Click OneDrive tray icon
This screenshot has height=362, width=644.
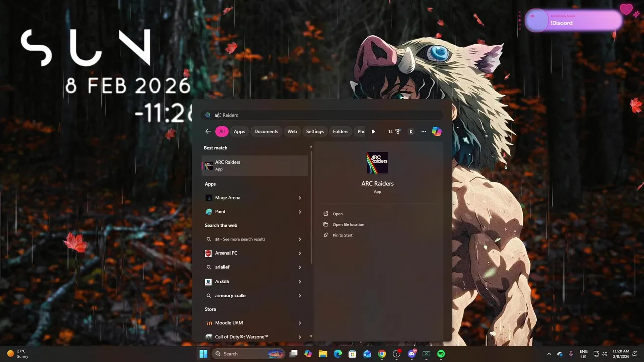(560, 354)
